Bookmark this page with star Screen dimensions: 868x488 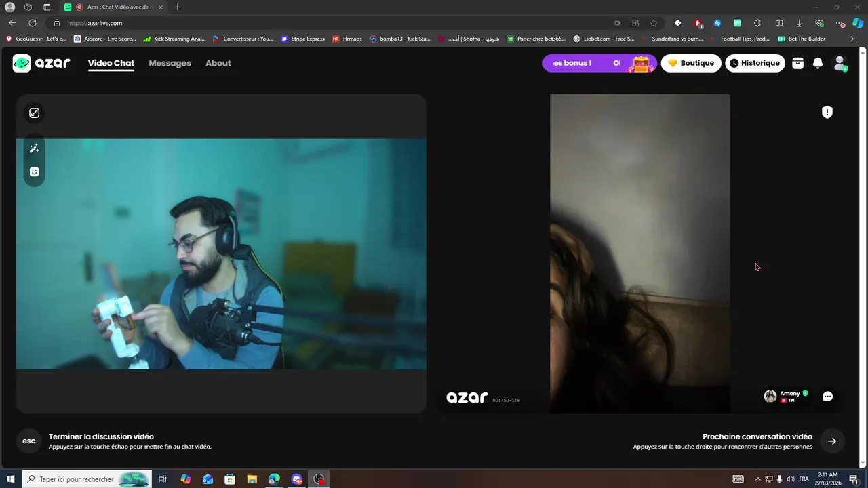654,23
